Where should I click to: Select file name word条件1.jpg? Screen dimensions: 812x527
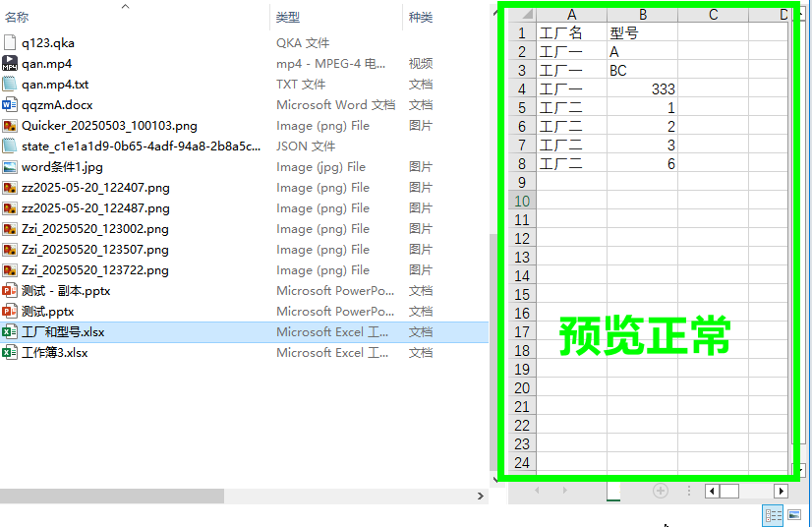click(62, 167)
